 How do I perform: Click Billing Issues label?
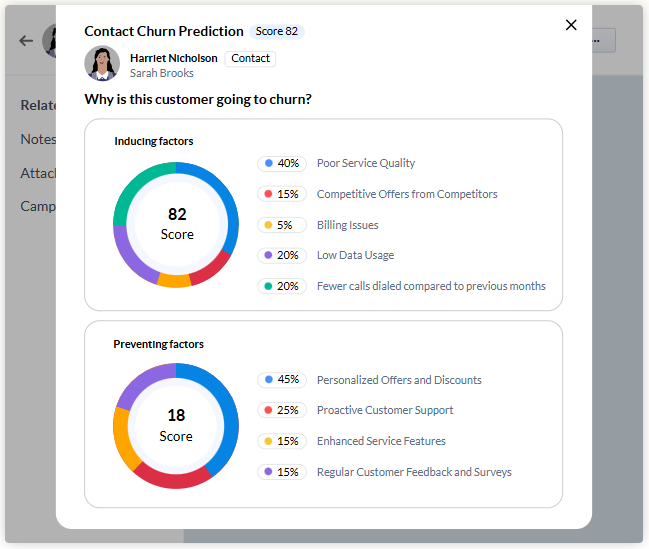coord(348,225)
